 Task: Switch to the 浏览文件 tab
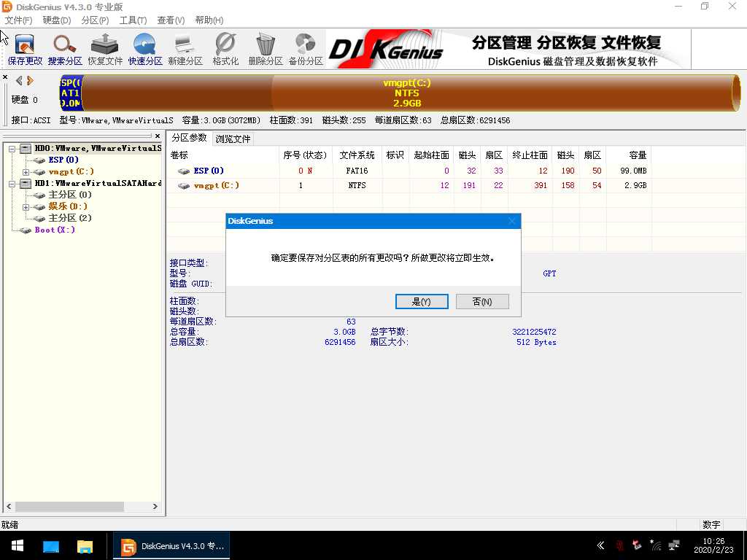(233, 139)
